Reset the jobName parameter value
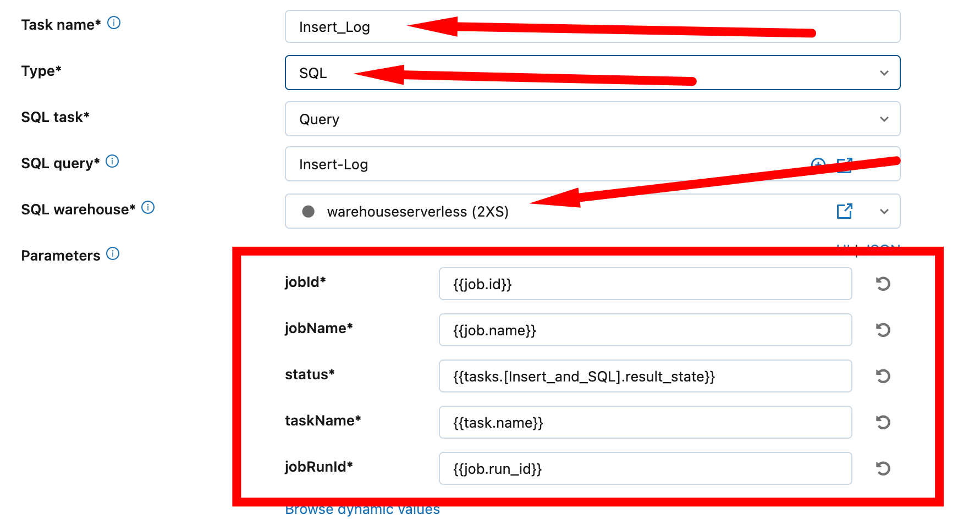This screenshot has width=980, height=531. point(883,330)
